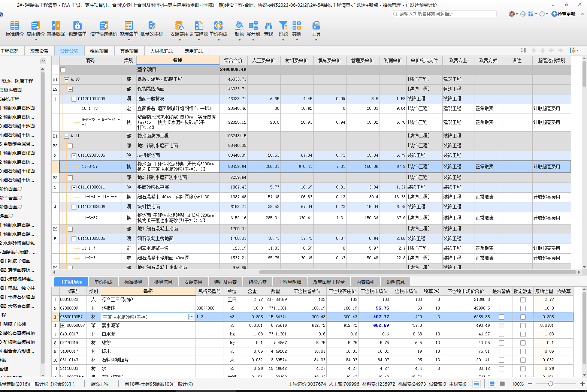Collapse the ribbon with the chevron
The image size is (587, 392).
point(582,14)
